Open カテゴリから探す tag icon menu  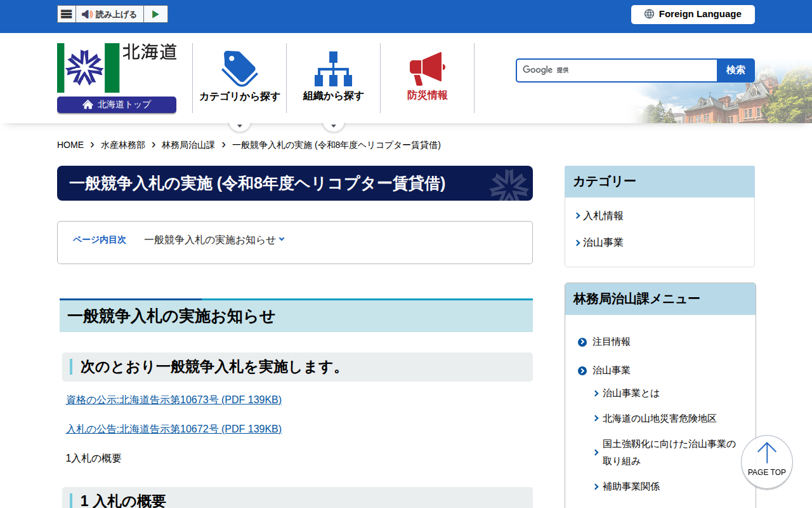pyautogui.click(x=239, y=77)
